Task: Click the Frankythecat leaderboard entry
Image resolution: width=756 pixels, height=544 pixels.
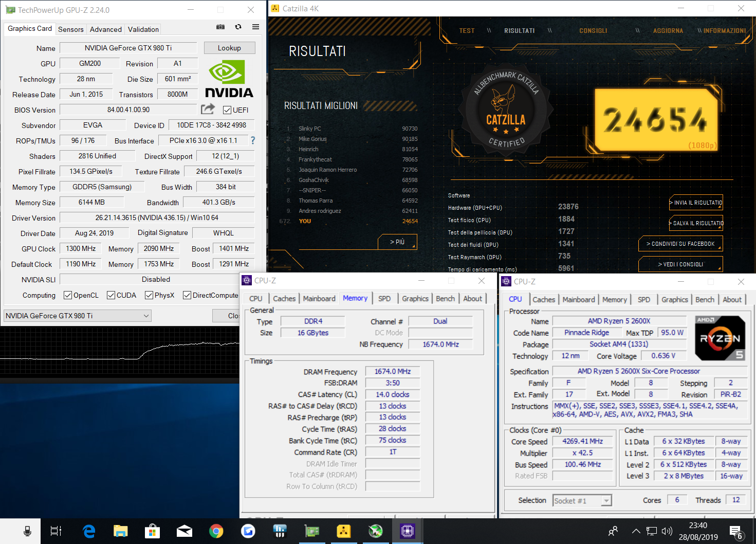Action: click(352, 159)
